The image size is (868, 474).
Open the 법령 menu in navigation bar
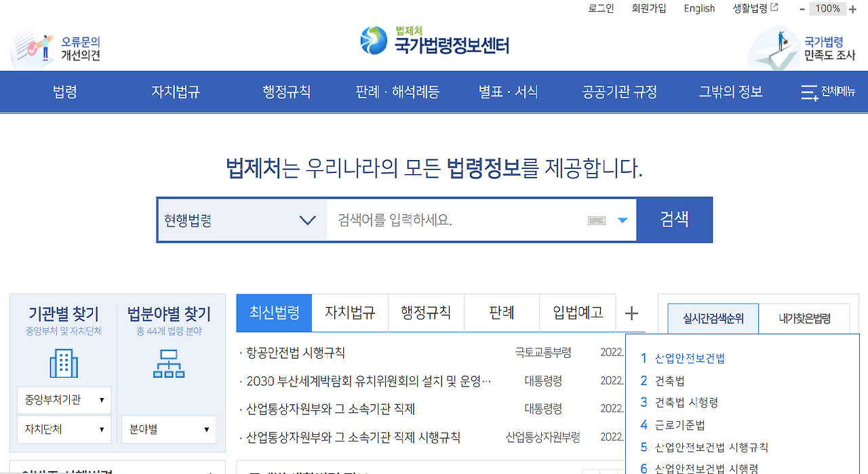pos(63,92)
